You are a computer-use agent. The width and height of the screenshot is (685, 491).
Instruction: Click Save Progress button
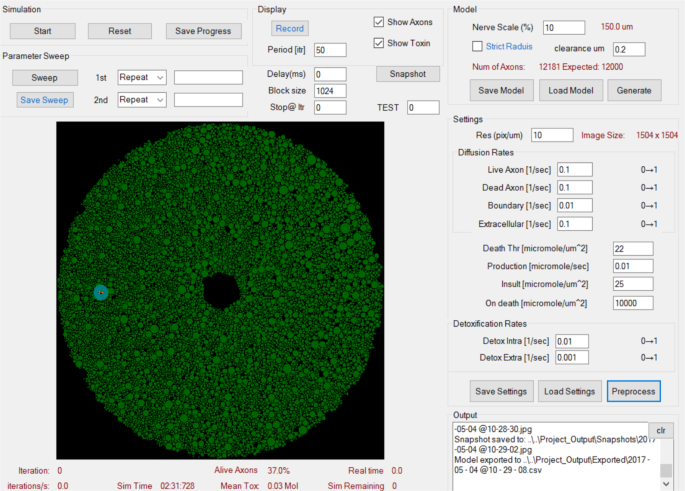tap(204, 31)
